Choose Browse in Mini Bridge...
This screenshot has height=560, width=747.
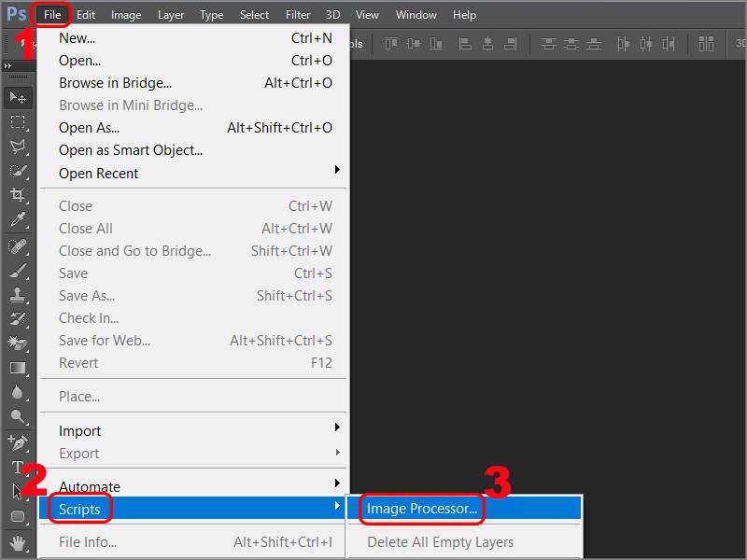click(x=193, y=105)
